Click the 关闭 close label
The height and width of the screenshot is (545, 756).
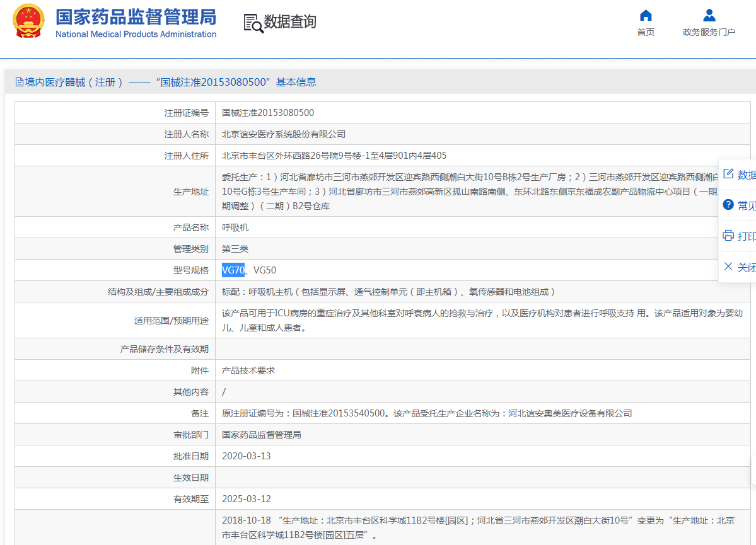tap(747, 267)
